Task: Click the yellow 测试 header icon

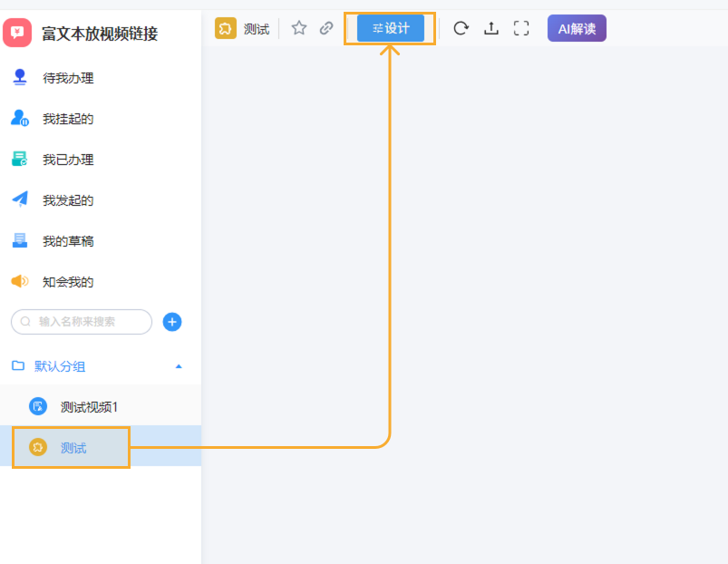Action: 226,28
